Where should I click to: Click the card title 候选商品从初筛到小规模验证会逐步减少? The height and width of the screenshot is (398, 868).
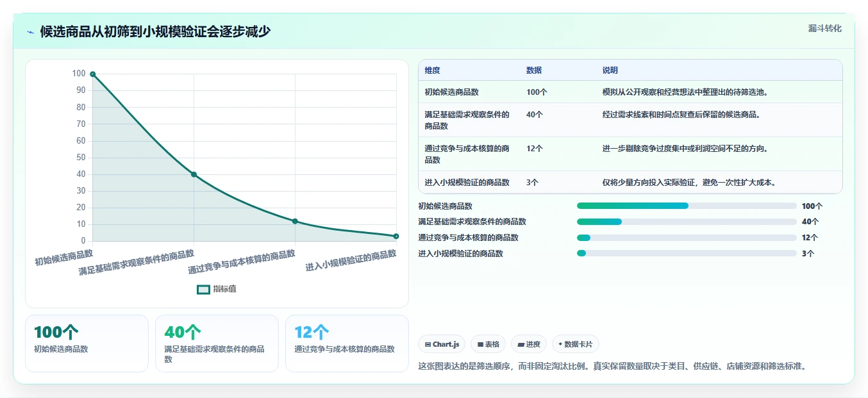[155, 31]
